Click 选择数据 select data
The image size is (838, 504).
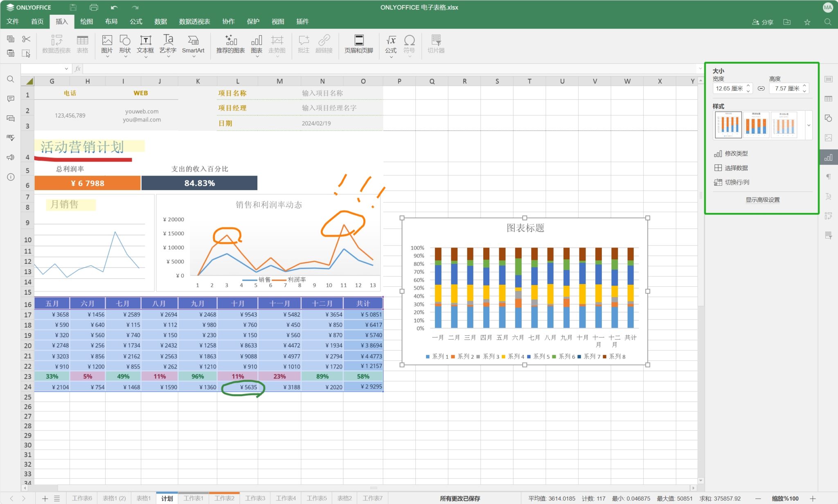[x=731, y=168]
